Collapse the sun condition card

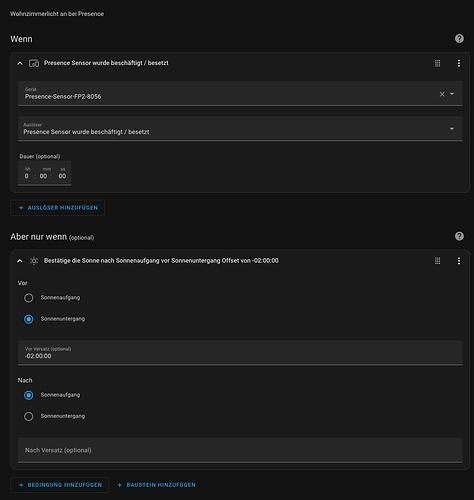20,261
